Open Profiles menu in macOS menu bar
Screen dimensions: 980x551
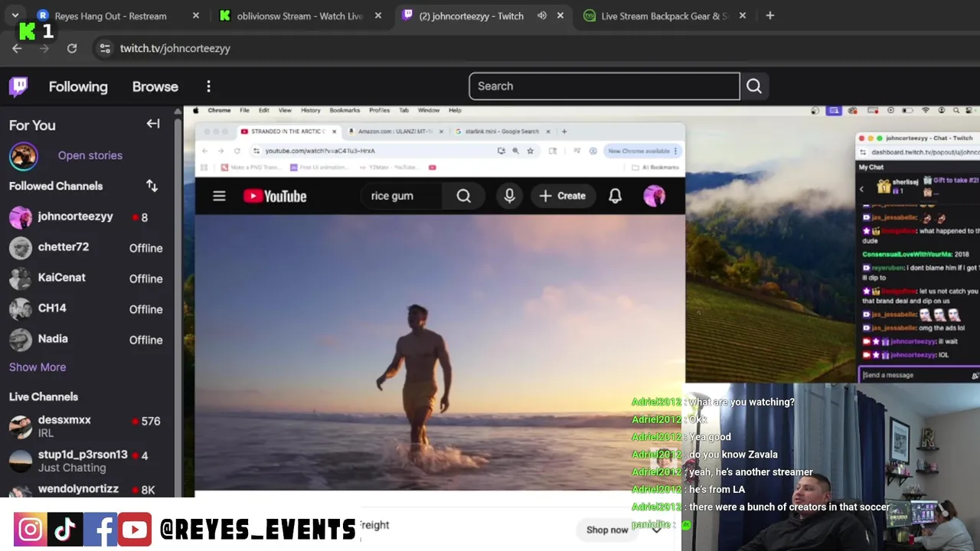[x=379, y=110]
